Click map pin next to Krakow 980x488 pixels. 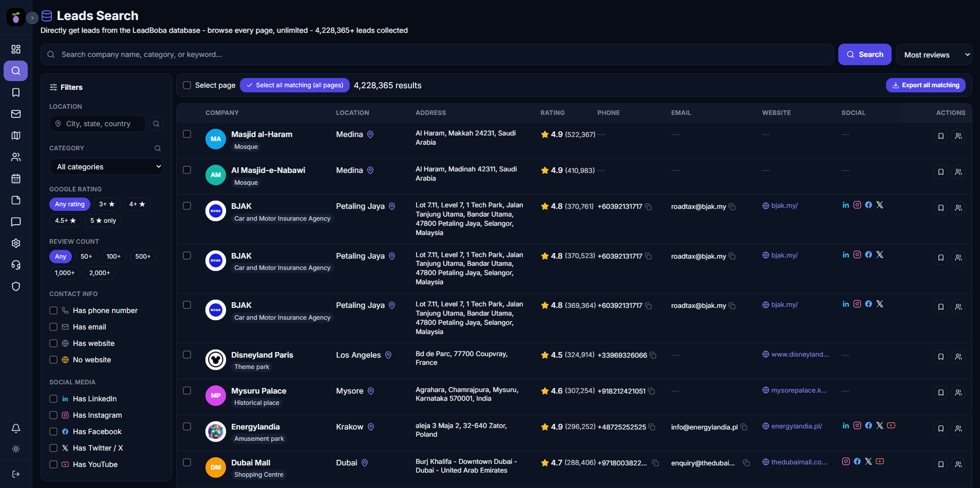click(x=371, y=427)
